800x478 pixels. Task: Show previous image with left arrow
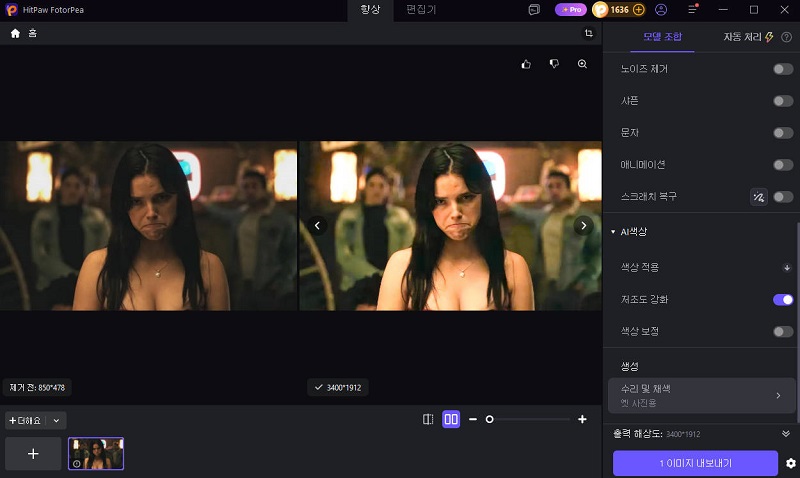click(x=317, y=225)
